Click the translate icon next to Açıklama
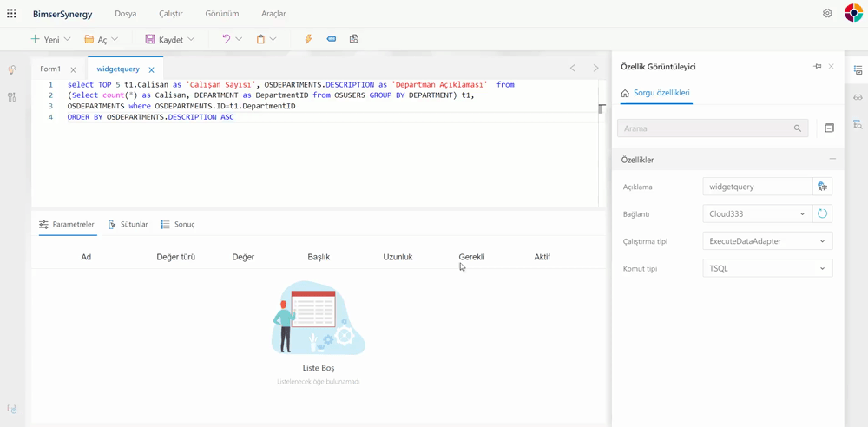This screenshot has height=427, width=868. (x=822, y=187)
